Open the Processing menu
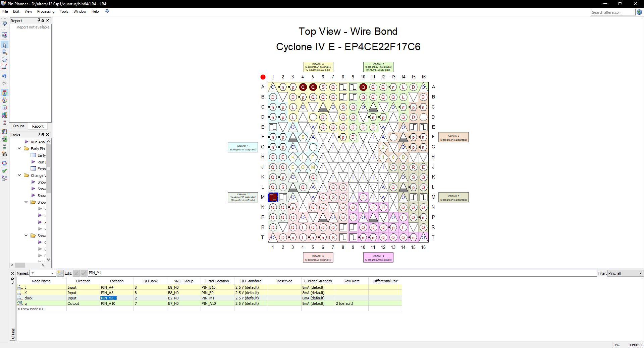 point(46,11)
